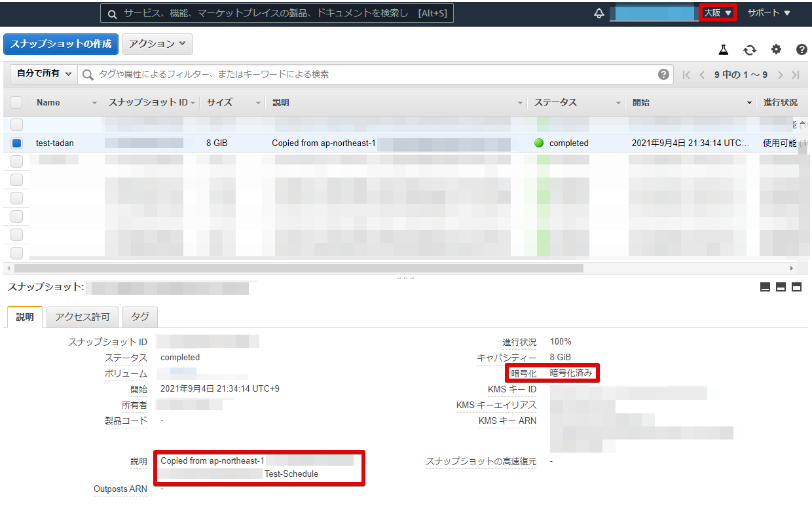The image size is (812, 505).
Task: Click the スナップショットの作成 button
Action: coord(61,44)
